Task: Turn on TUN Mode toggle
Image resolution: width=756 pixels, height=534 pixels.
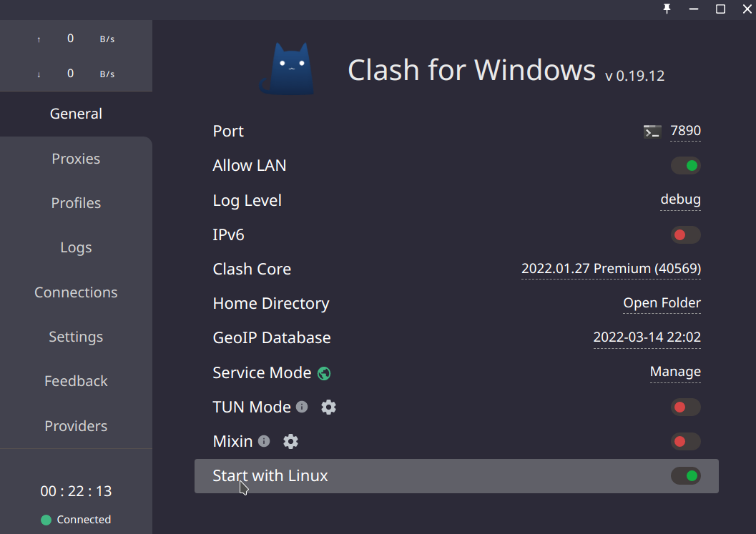Action: [686, 407]
